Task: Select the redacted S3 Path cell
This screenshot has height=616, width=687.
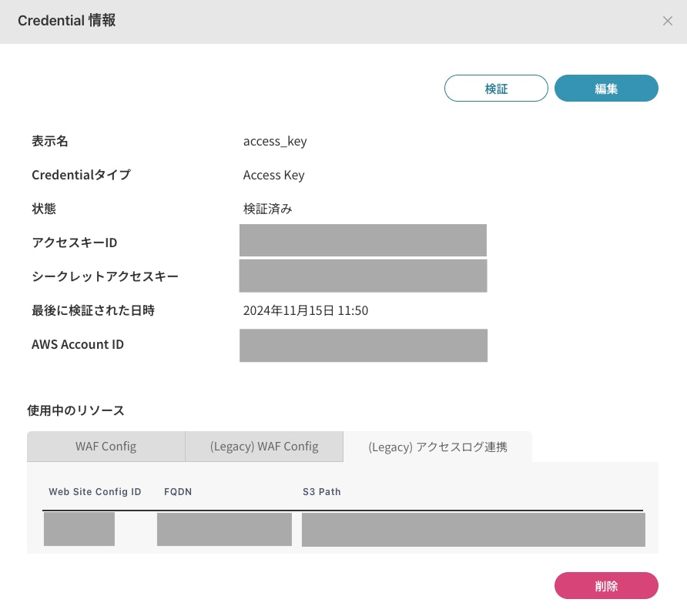Action: click(473, 529)
